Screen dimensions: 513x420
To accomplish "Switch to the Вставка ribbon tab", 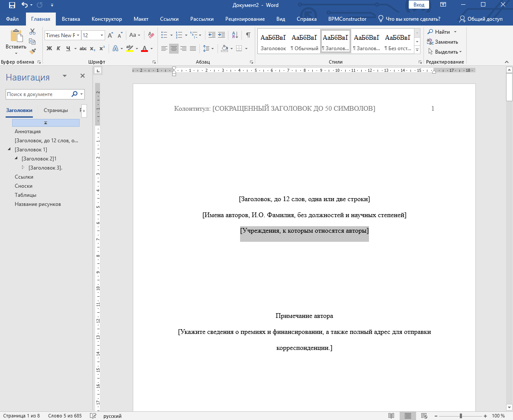I will coord(71,19).
